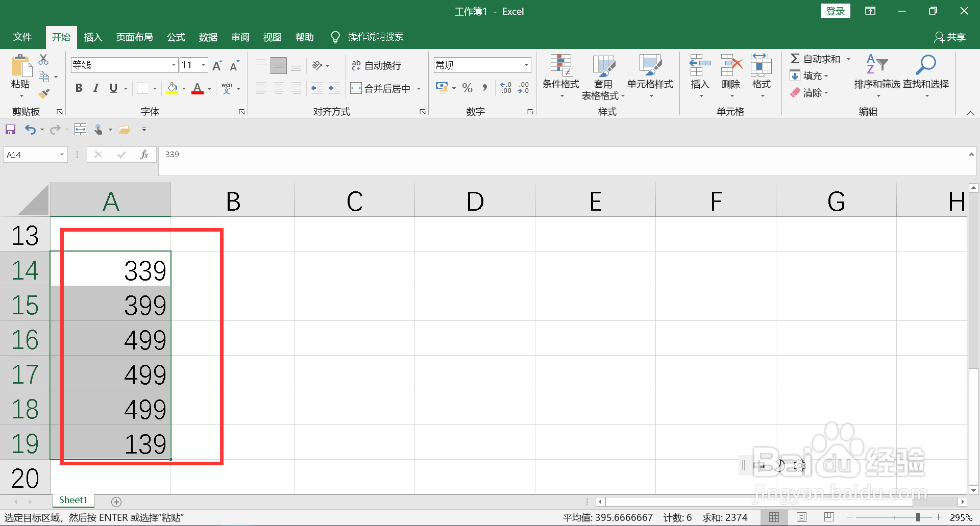Click the cell borders icon

143,88
